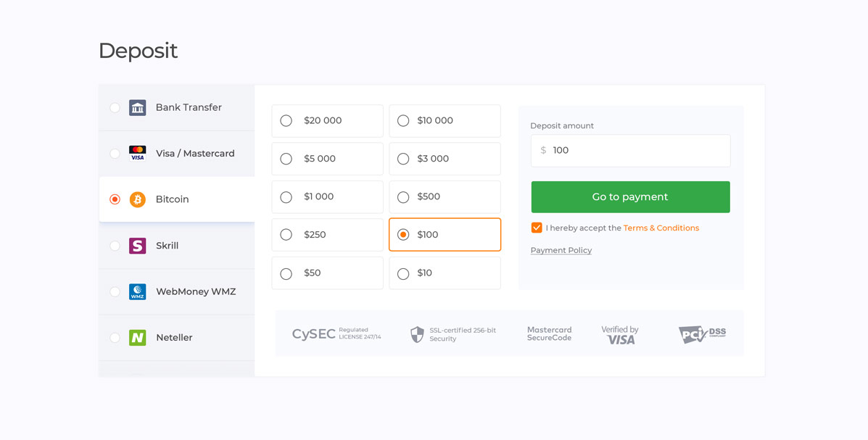
Task: Click the SSL-certified security shield icon
Action: (x=417, y=334)
